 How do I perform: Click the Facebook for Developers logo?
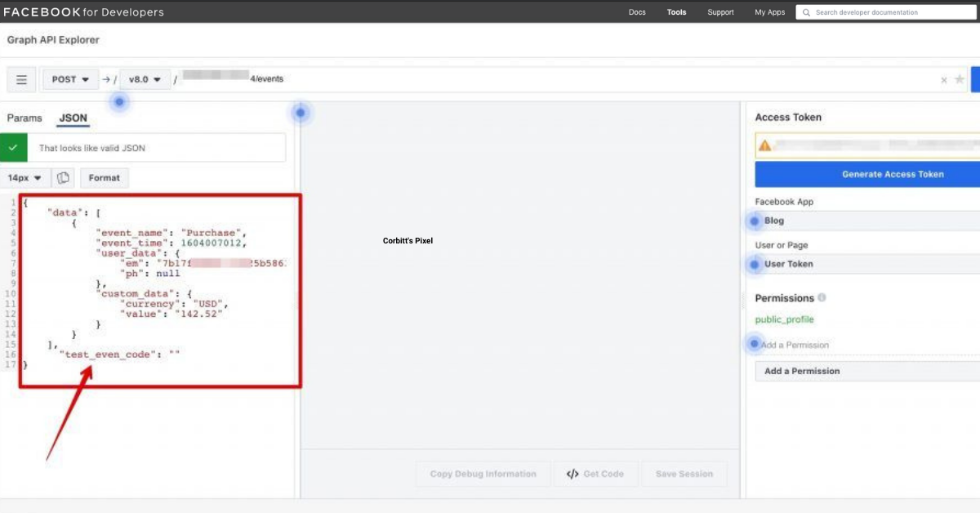(83, 12)
